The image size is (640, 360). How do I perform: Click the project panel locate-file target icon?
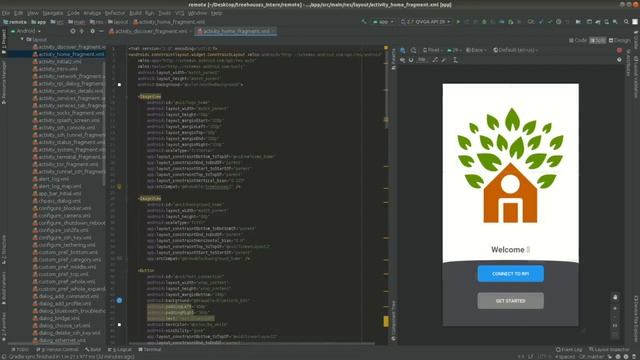73,31
